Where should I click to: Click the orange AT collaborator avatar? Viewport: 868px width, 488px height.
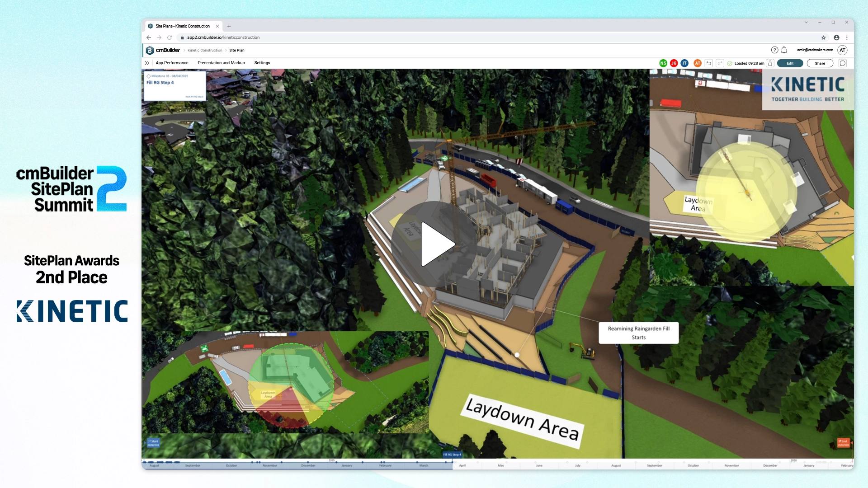(x=698, y=63)
